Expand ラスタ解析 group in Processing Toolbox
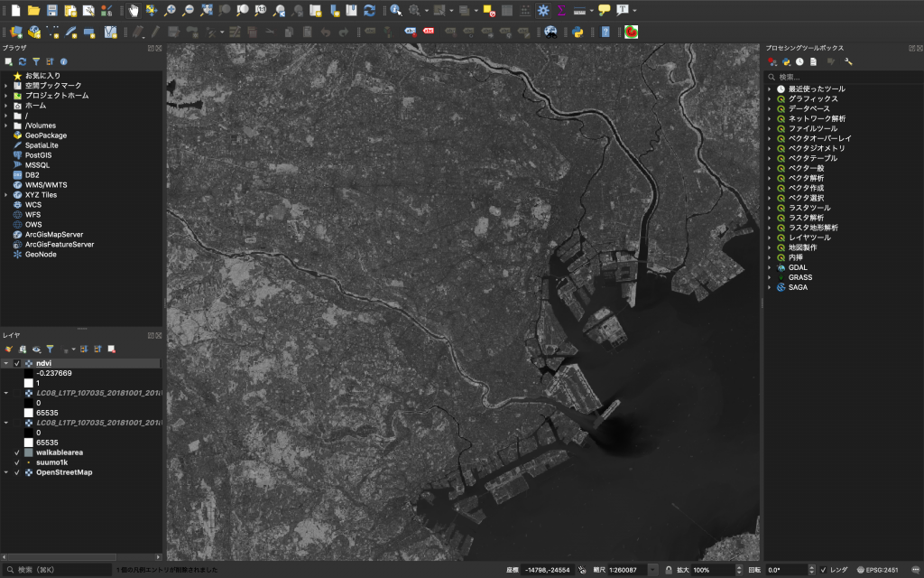924x578 pixels. tap(769, 219)
